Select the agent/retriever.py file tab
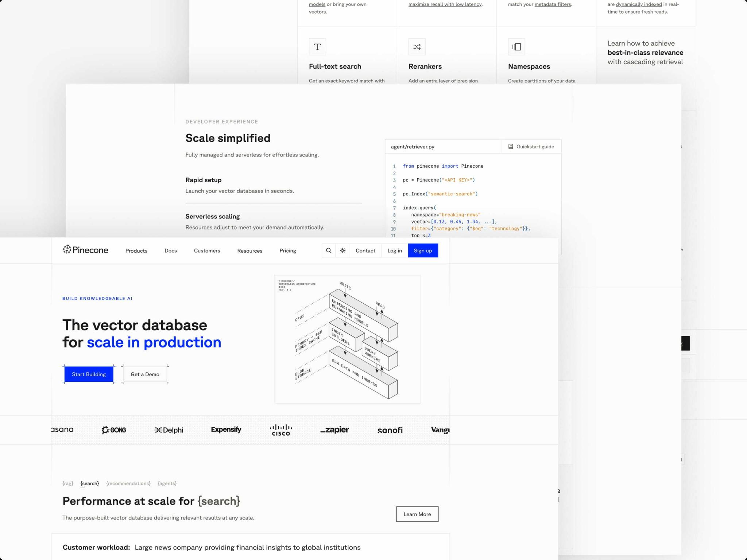Viewport: 747px width, 560px height. pos(413,147)
